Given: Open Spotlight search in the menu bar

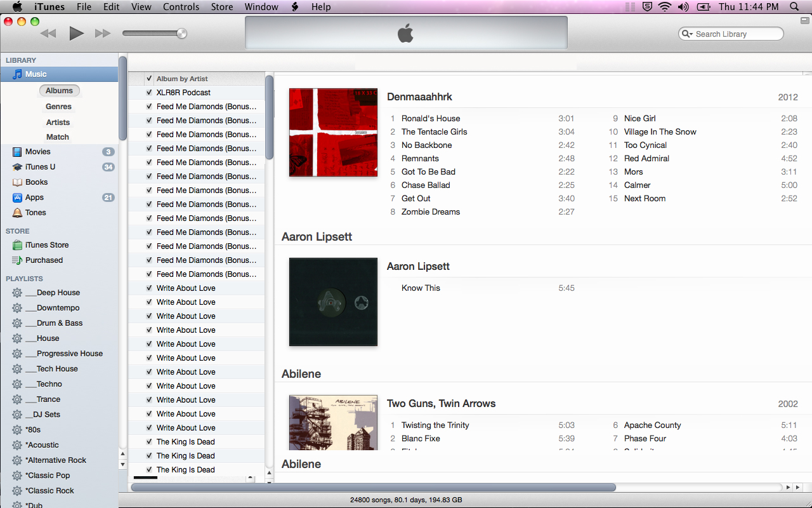Looking at the screenshot, I should point(794,7).
